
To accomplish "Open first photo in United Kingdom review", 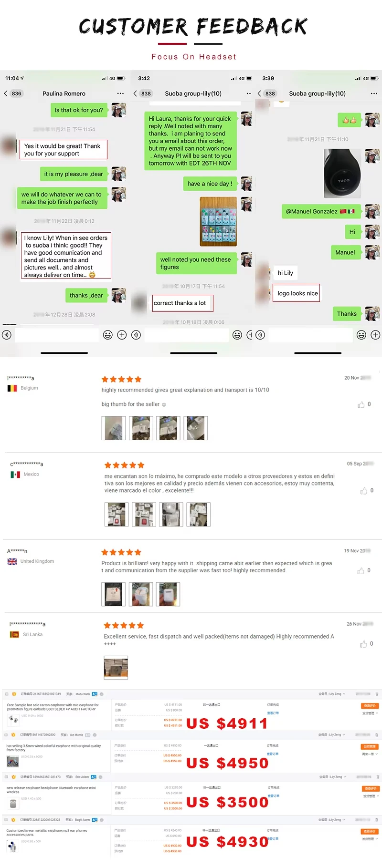I will [114, 594].
